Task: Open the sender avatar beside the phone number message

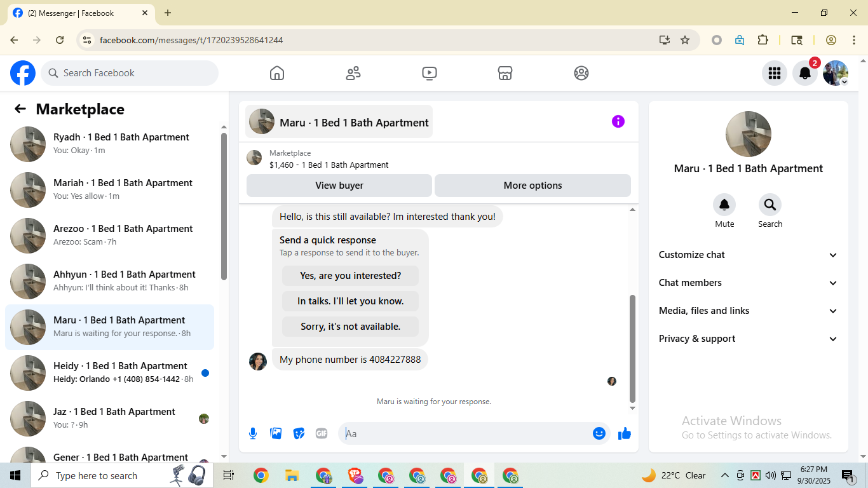Action: 258,362
